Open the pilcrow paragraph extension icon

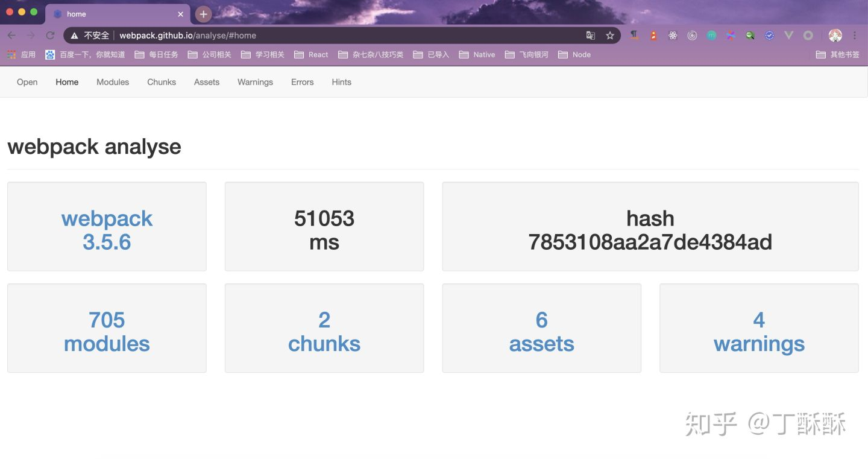pos(634,36)
